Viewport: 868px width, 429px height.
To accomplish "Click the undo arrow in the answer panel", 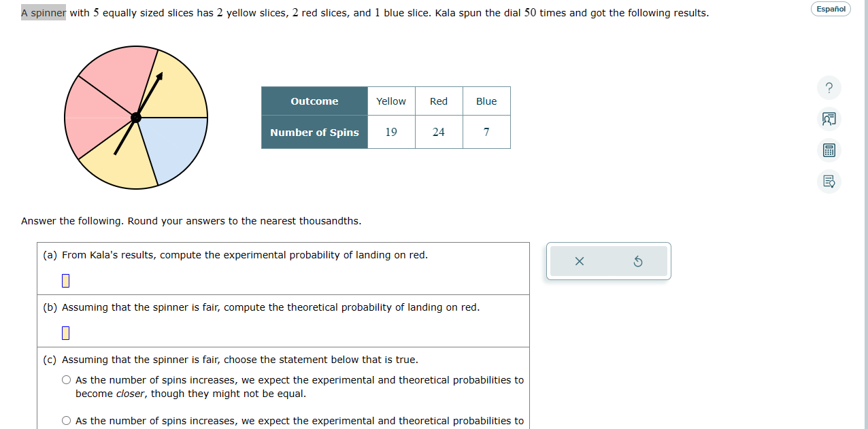I will [638, 260].
